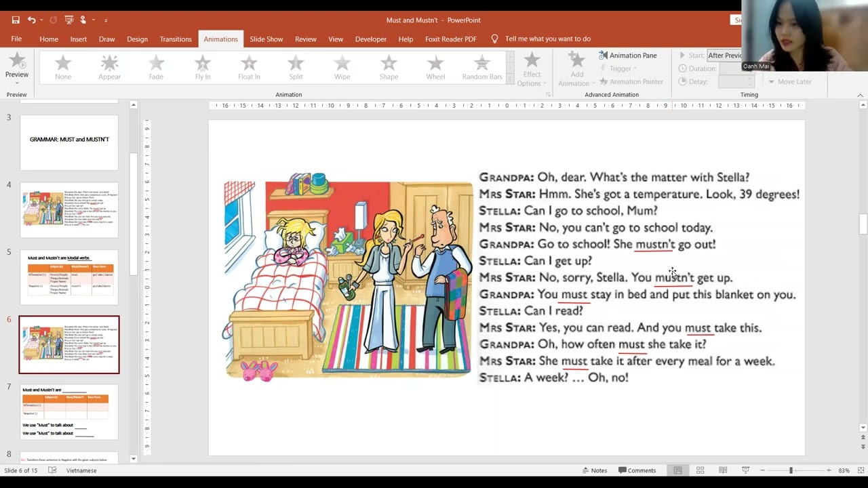
Task: Switch to the Design tab
Action: click(x=137, y=39)
